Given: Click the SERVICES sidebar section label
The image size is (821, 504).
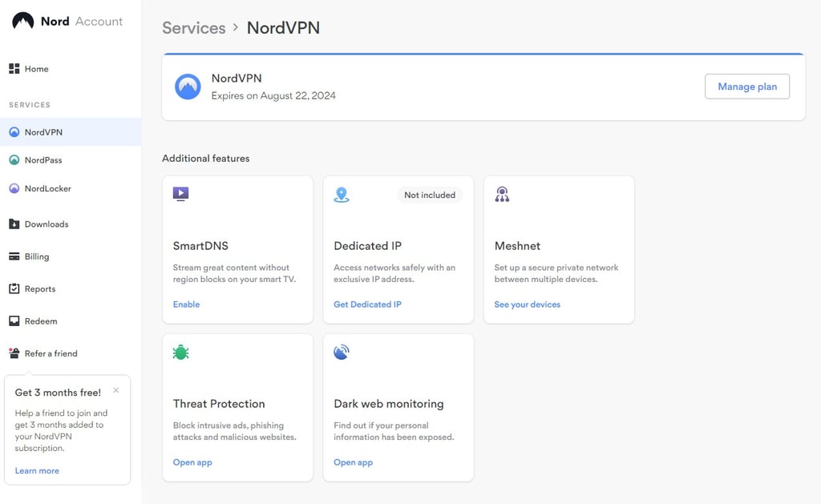Looking at the screenshot, I should (30, 105).
